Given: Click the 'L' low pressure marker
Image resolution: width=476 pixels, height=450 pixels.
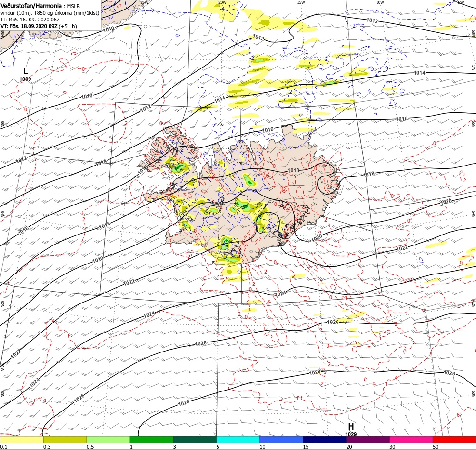Looking at the screenshot, I should [x=26, y=71].
